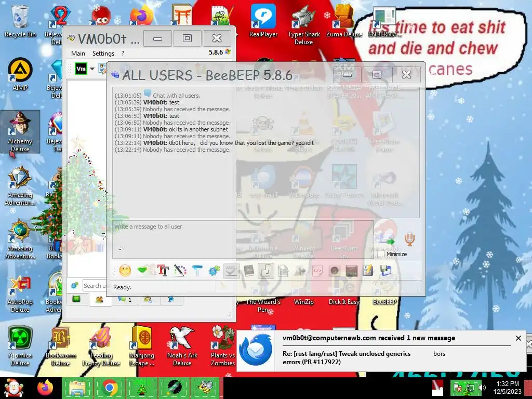Select the AIMP desktop shortcut
The image size is (532, 399).
(20, 75)
